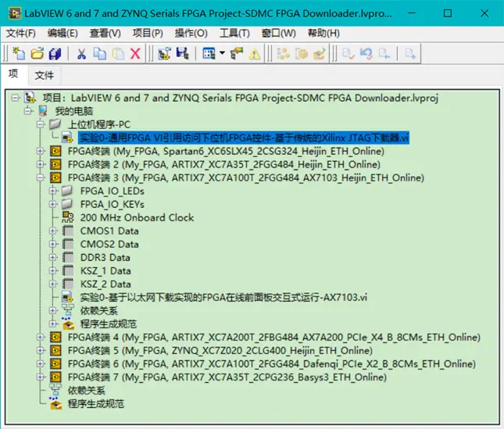This screenshot has height=429, width=504.
Task: Expand the FPGA_IO_LEDs folder
Action: coord(53,191)
